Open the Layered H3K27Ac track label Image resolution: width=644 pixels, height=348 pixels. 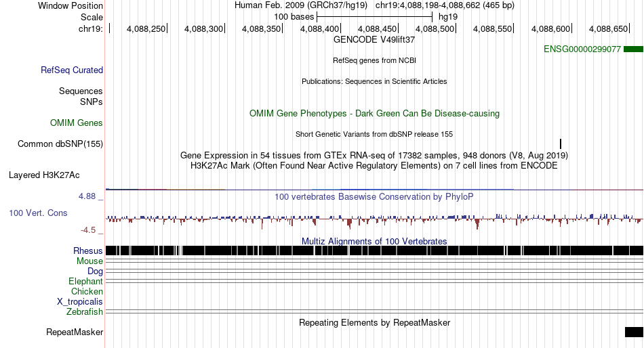point(44,175)
